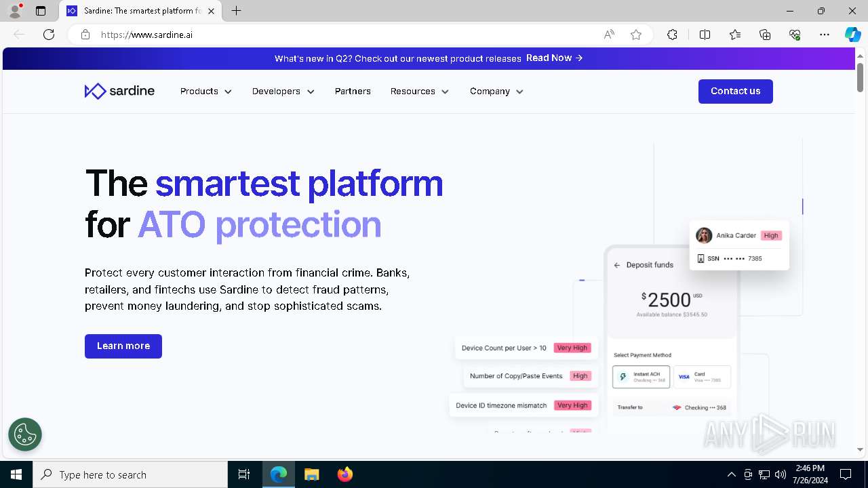Screen dimensions: 868x488
Task: Open Firefox from taskbar
Action: (345, 474)
